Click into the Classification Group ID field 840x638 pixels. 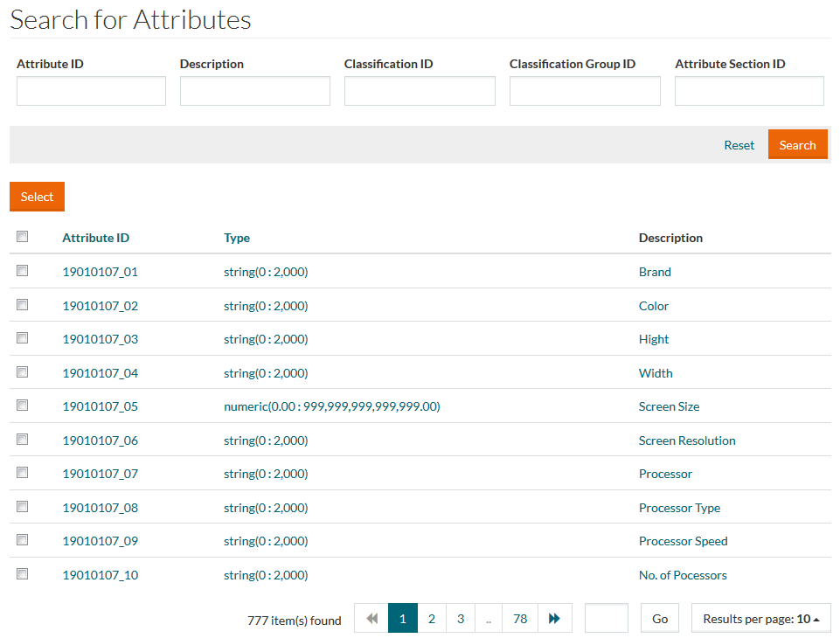tap(585, 91)
